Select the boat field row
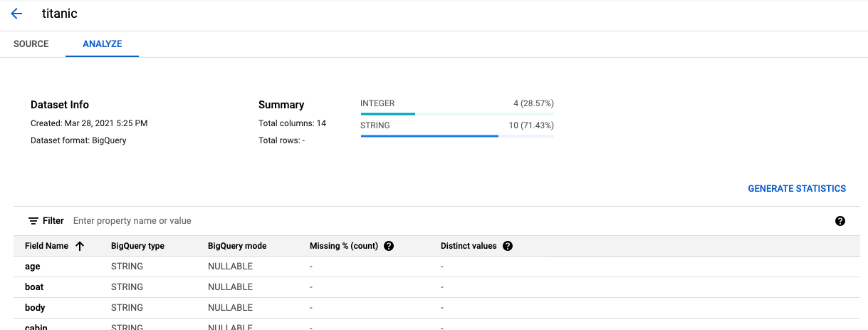 tap(34, 287)
